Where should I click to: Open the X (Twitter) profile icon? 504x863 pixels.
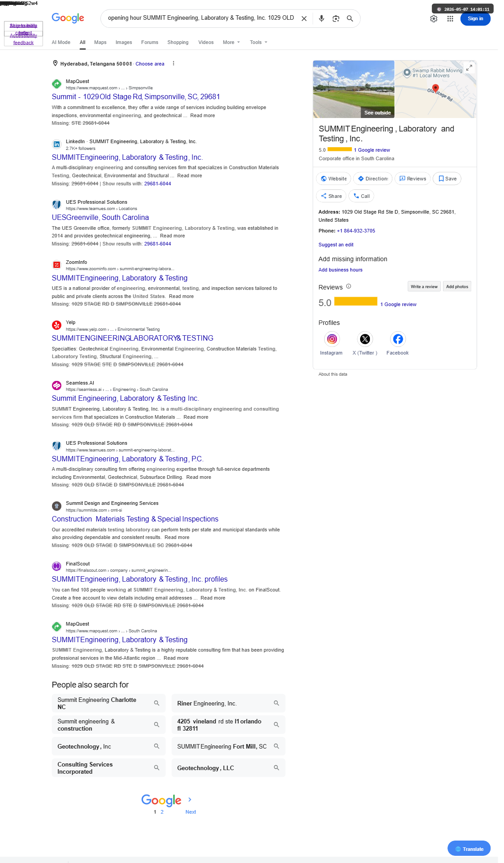(x=365, y=339)
